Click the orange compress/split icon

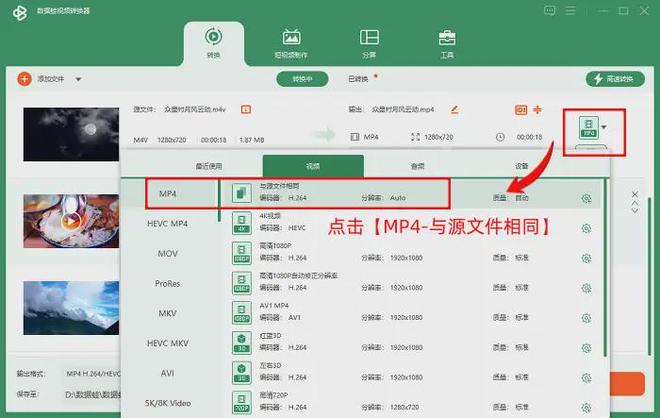pos(538,110)
